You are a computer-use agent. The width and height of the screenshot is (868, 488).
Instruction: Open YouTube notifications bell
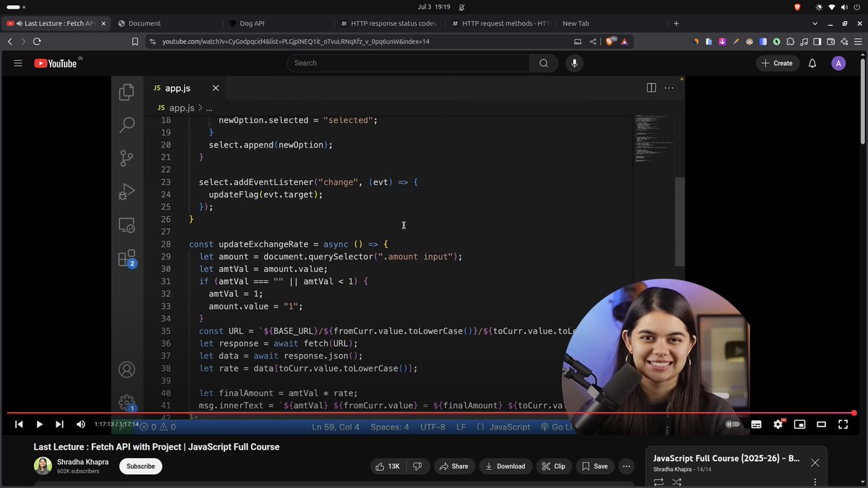coord(812,63)
